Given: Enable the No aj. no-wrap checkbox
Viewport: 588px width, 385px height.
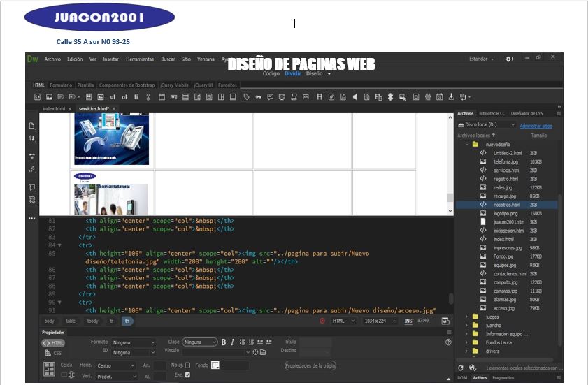Looking at the screenshot, I should tap(187, 365).
